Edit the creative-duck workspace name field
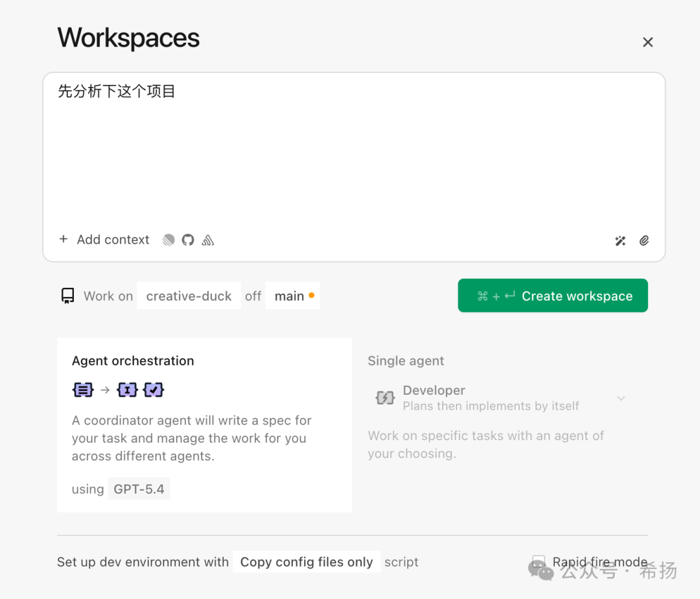The width and height of the screenshot is (700, 599). [189, 296]
